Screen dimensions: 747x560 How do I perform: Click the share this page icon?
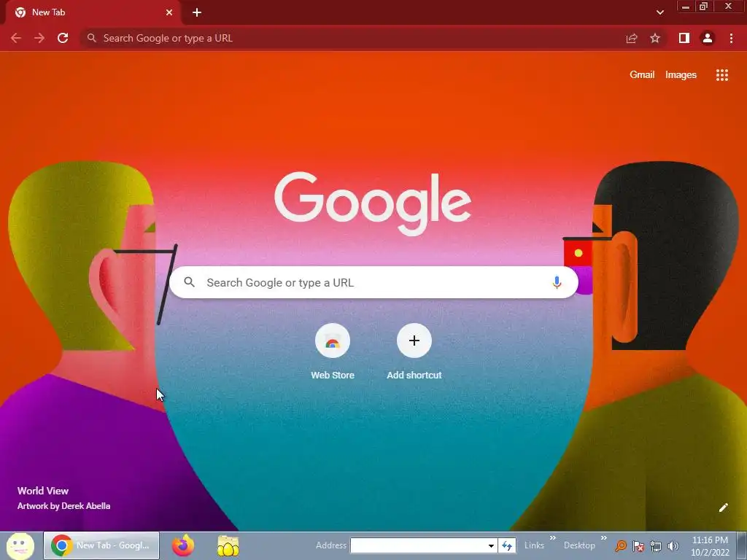pos(632,38)
